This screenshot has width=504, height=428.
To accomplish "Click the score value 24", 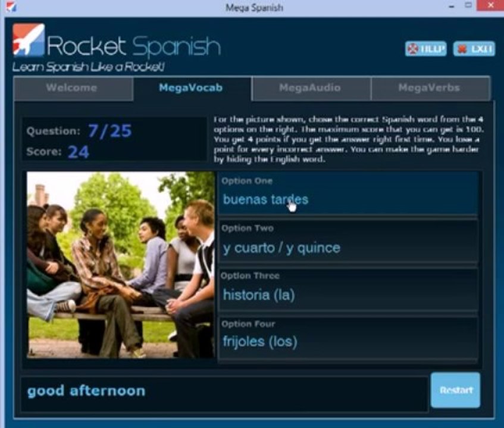I will (x=79, y=152).
